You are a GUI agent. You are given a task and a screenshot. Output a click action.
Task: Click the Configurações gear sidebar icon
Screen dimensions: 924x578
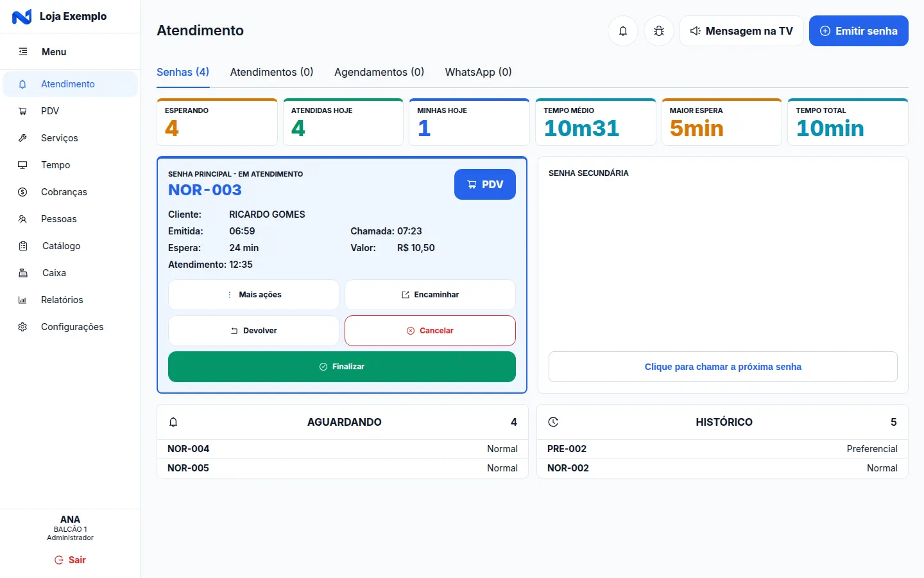coord(22,327)
